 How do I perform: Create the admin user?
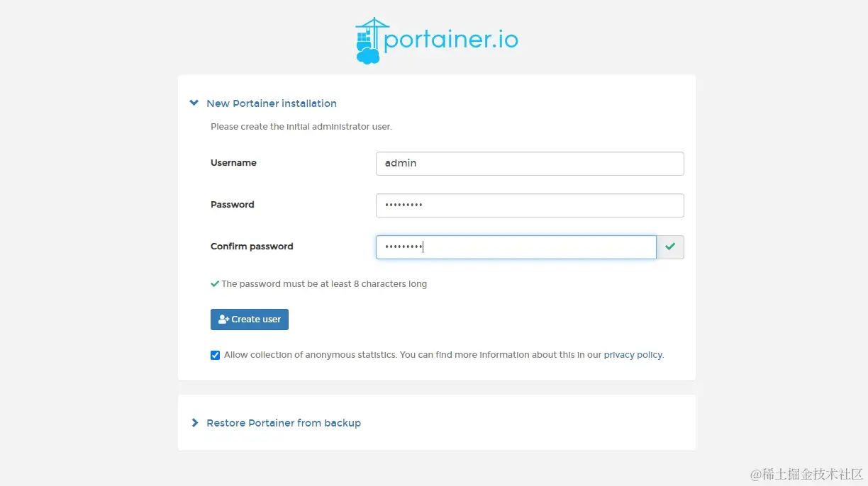pos(250,320)
